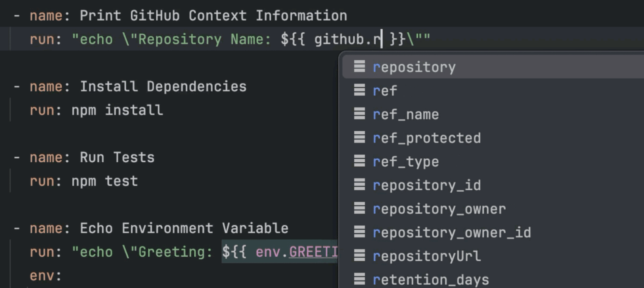Select the retention_days completion entry
This screenshot has width=644, height=288.
(x=431, y=280)
